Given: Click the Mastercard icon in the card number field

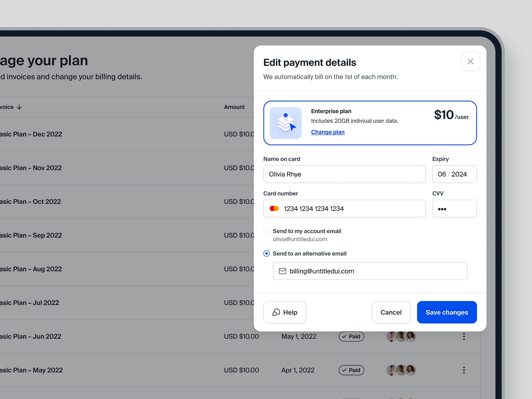Looking at the screenshot, I should pyautogui.click(x=274, y=208).
